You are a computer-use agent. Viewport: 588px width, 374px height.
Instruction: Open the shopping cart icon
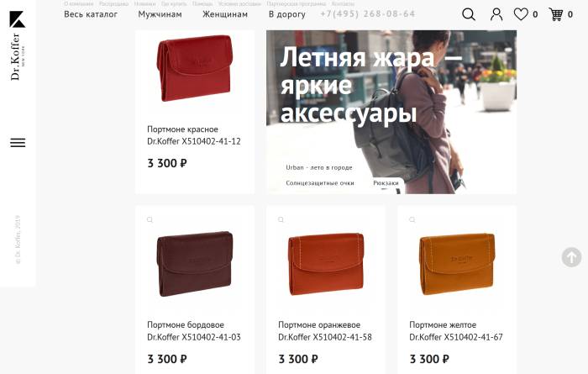(x=556, y=14)
